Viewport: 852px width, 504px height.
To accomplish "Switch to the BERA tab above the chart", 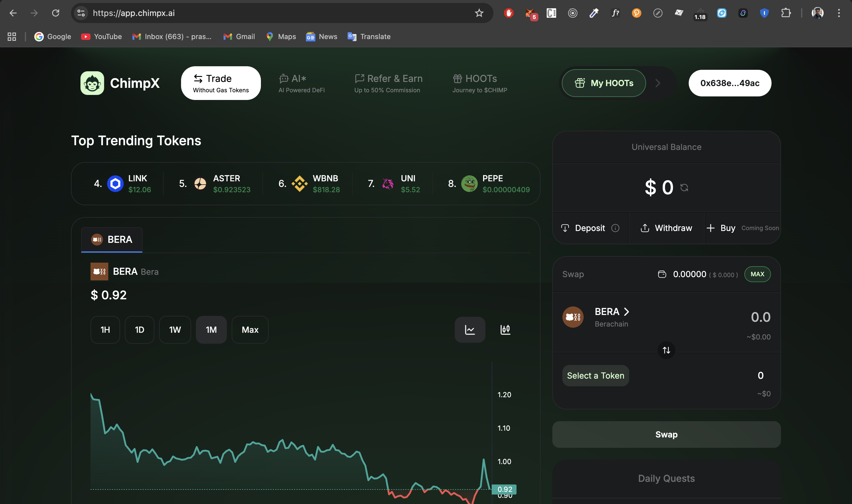I will pyautogui.click(x=112, y=239).
